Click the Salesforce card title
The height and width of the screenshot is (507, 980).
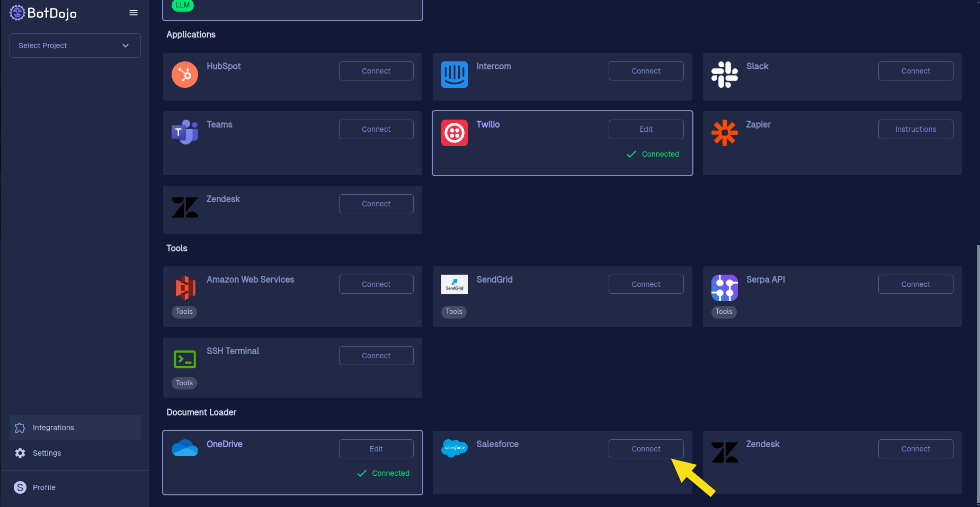[x=497, y=444]
